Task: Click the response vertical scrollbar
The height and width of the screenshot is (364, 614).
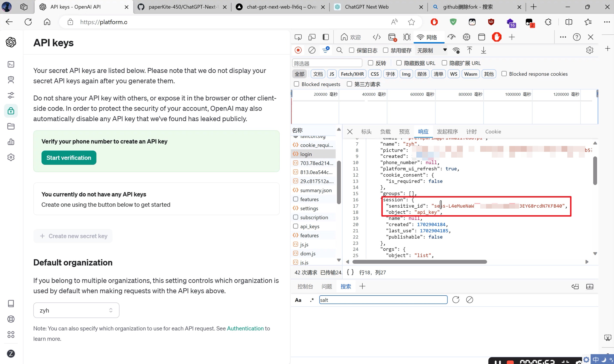Action: [x=595, y=170]
